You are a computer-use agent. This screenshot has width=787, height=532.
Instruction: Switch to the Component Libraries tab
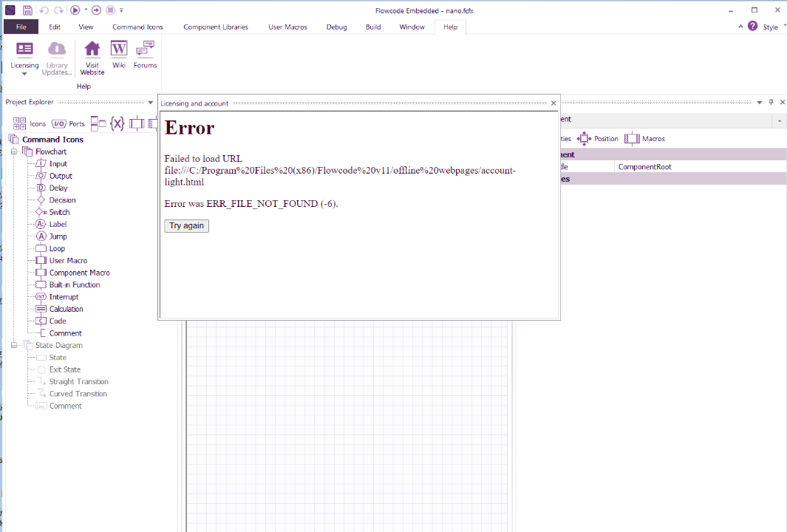click(x=216, y=27)
